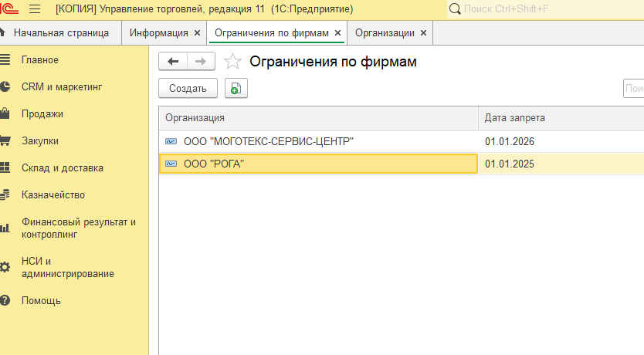644x355 pixels.
Task: Click the Закупки cart icon
Action: [5, 140]
